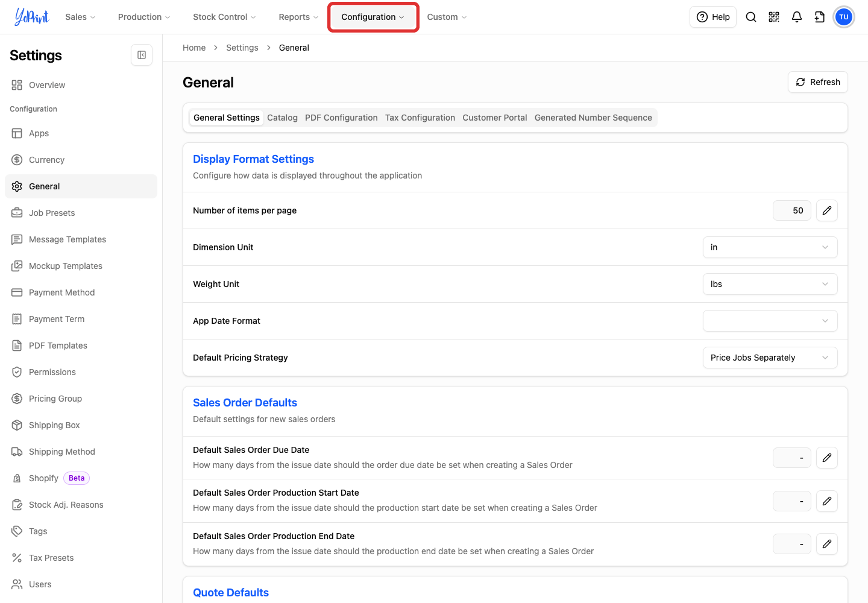Viewport: 868px width, 603px height.
Task: Open Users settings
Action: [81, 584]
